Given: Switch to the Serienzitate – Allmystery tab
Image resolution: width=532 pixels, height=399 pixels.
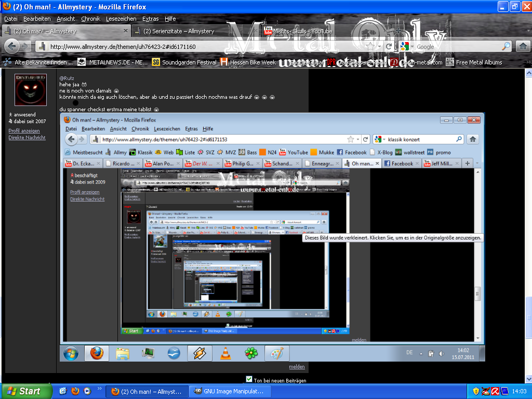Looking at the screenshot, I should (195, 31).
